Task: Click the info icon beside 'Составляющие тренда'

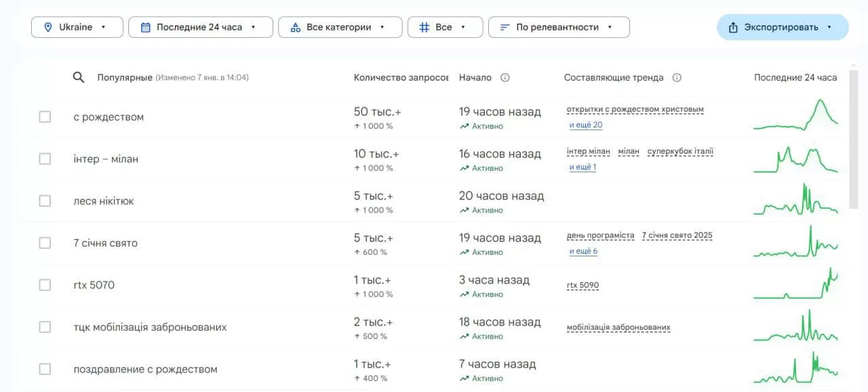Action: pyautogui.click(x=677, y=77)
